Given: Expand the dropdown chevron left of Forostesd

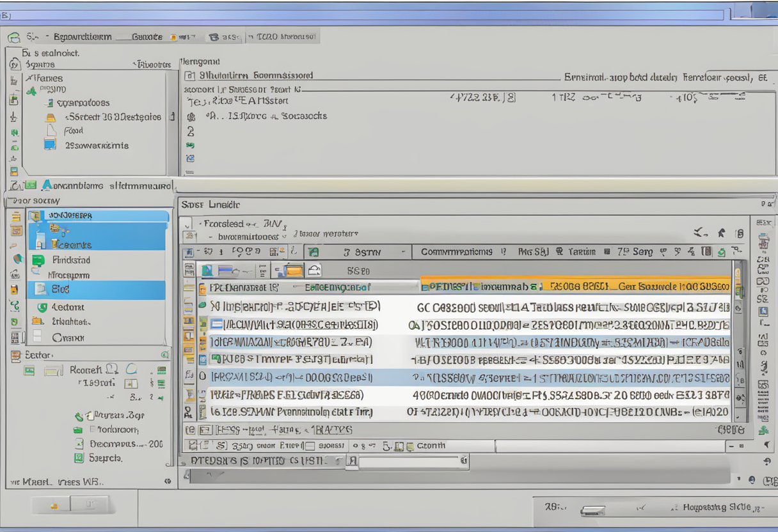Looking at the screenshot, I should (x=187, y=224).
